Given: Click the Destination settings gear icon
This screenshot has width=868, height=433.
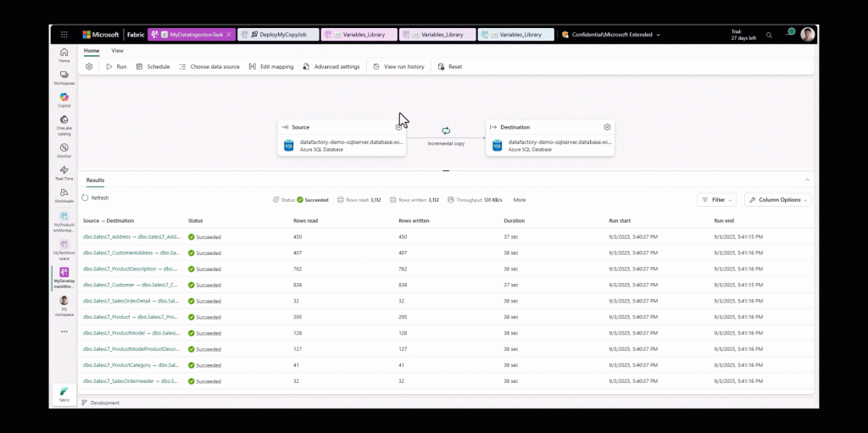Looking at the screenshot, I should (607, 127).
